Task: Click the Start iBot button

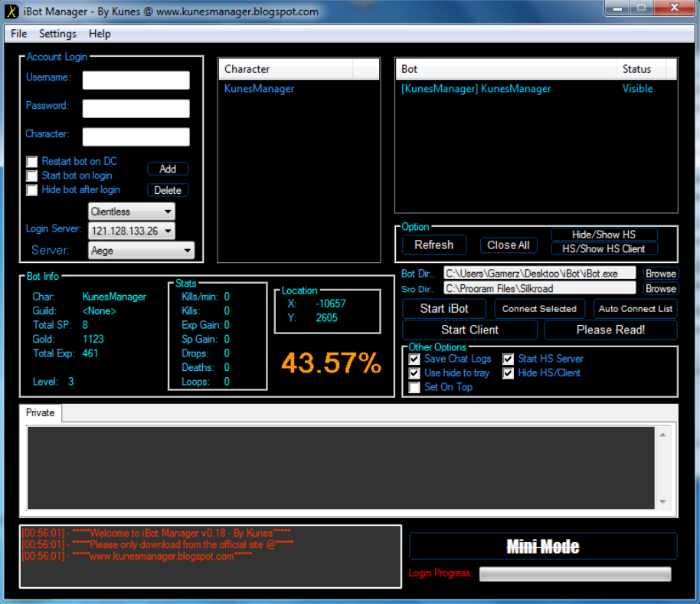Action: 444,309
